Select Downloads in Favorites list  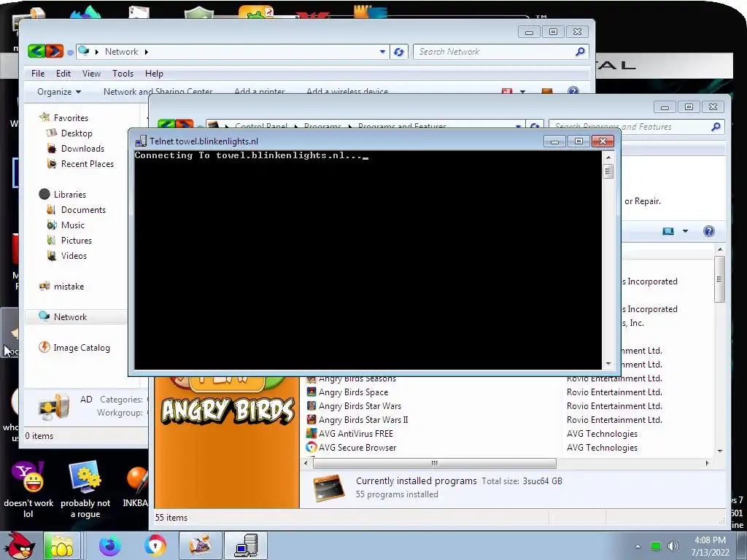tap(82, 149)
